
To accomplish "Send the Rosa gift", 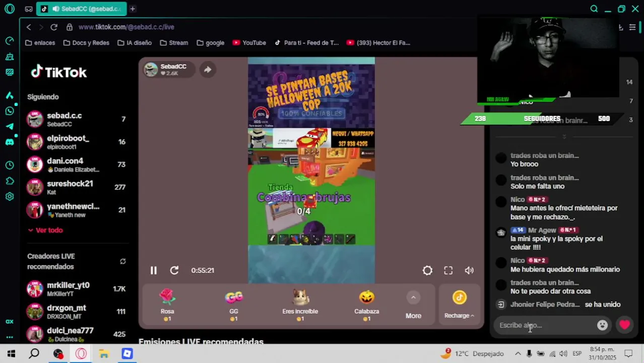I will pos(167,304).
